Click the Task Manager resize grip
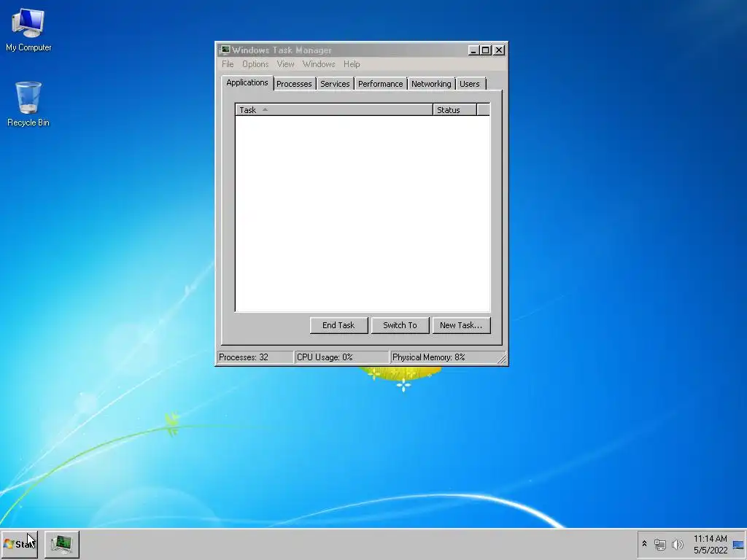 pos(502,359)
